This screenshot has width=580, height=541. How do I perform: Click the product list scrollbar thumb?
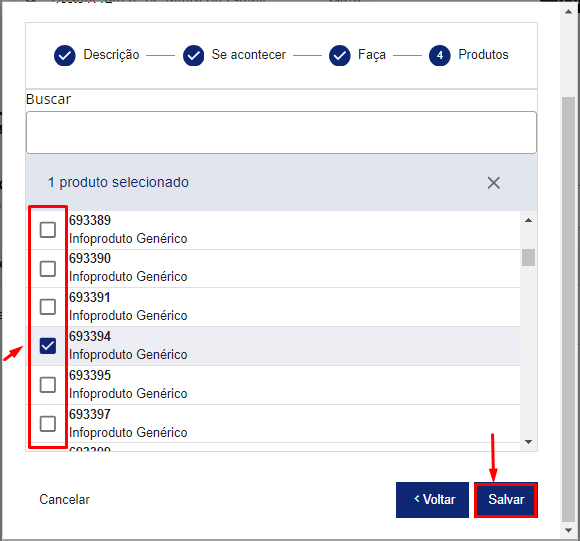tap(529, 257)
